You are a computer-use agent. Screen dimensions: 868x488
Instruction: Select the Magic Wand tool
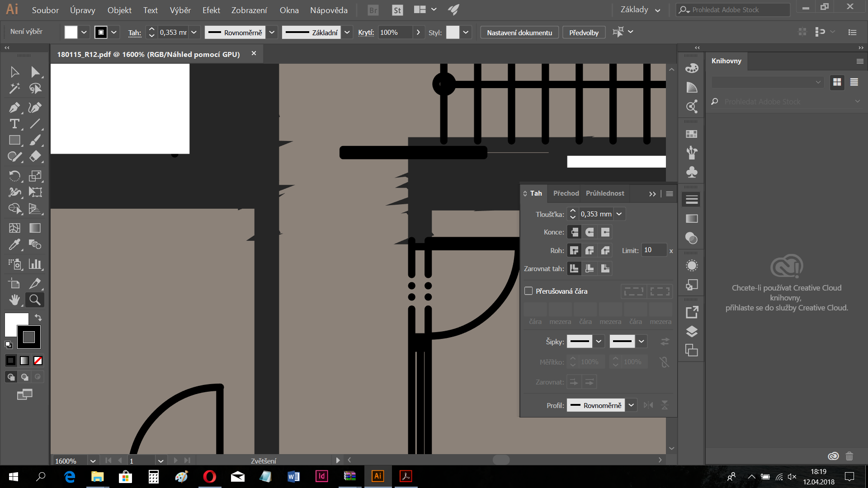pyautogui.click(x=14, y=89)
